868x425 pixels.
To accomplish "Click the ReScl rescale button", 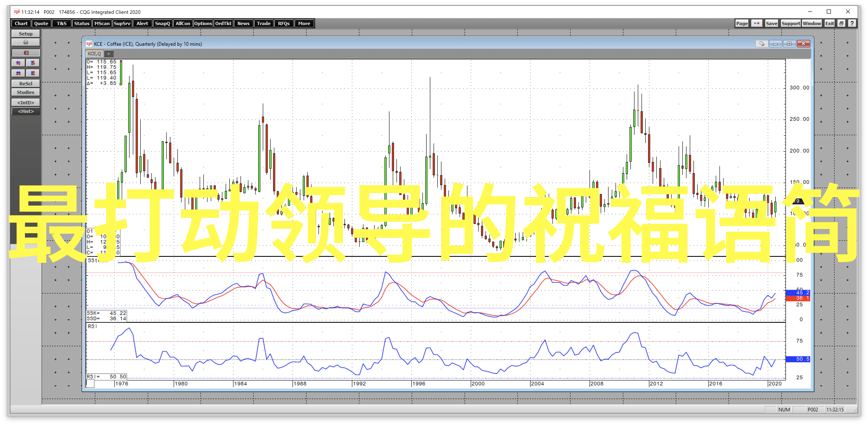I will 26,83.
